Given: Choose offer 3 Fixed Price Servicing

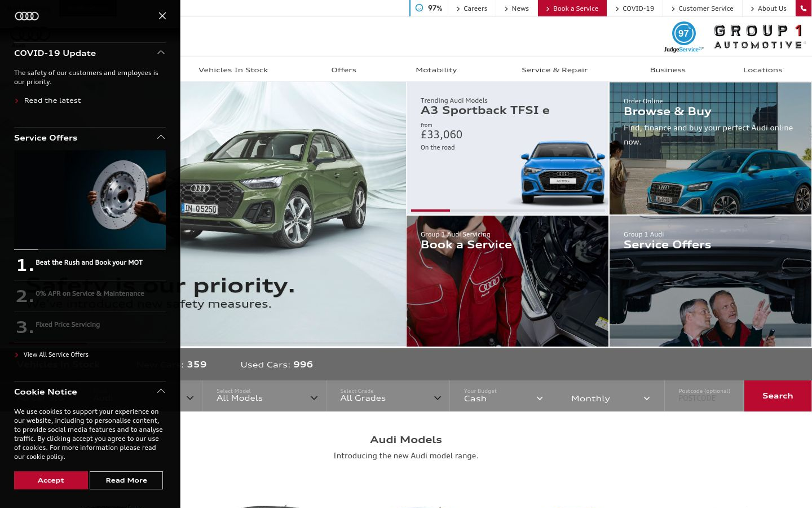Looking at the screenshot, I should click(90, 327).
